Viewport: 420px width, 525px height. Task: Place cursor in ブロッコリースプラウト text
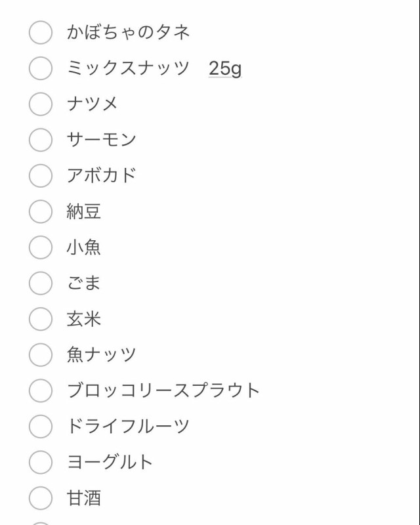pyautogui.click(x=163, y=390)
